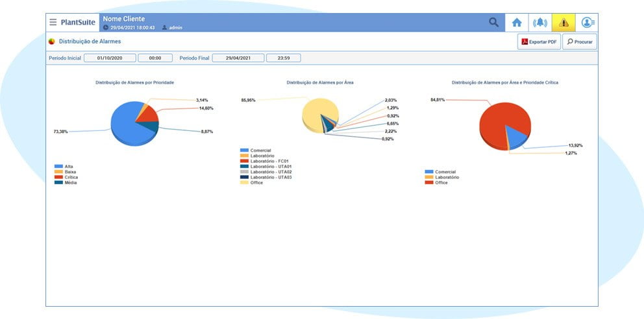This screenshot has width=644, height=319.
Task: Click the title Distribuição de Alarmes por Área
Action: point(320,82)
